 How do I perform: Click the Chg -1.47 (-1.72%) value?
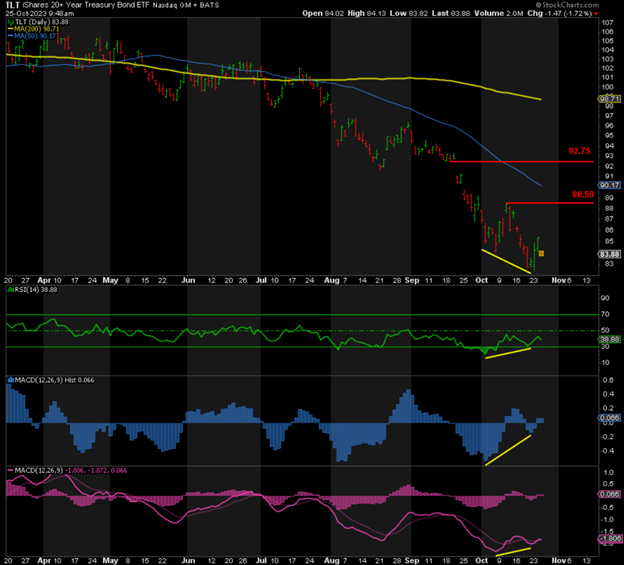tap(560, 13)
